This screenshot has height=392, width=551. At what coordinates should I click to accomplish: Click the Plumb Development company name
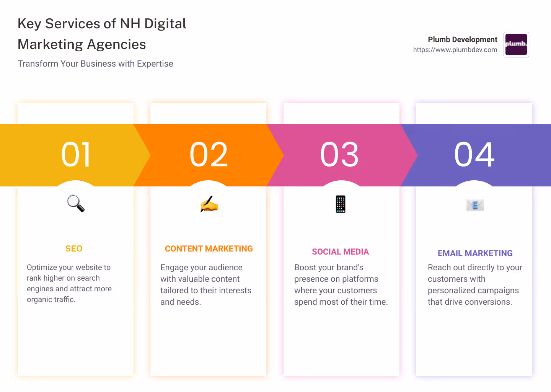pyautogui.click(x=463, y=39)
